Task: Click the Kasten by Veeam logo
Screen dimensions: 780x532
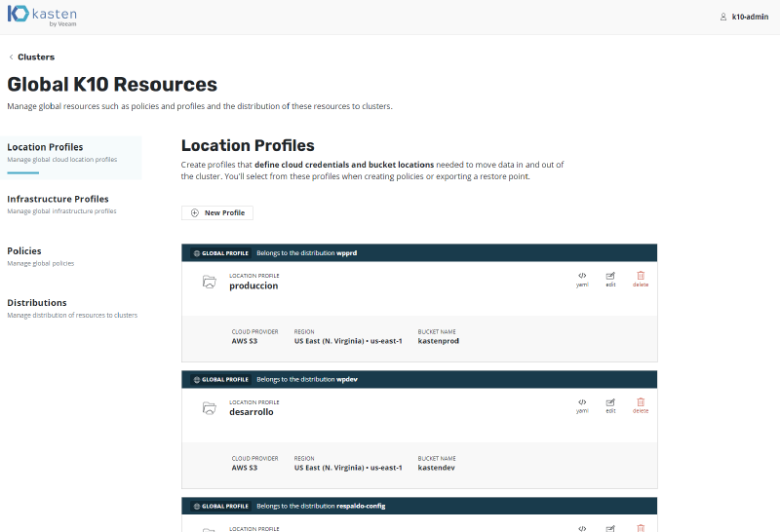Action: (x=42, y=16)
